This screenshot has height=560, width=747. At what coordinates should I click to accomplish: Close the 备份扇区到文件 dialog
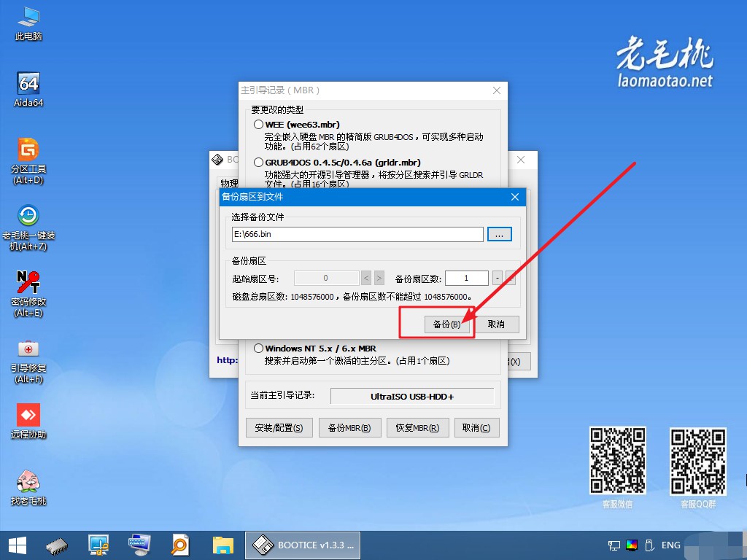point(515,197)
